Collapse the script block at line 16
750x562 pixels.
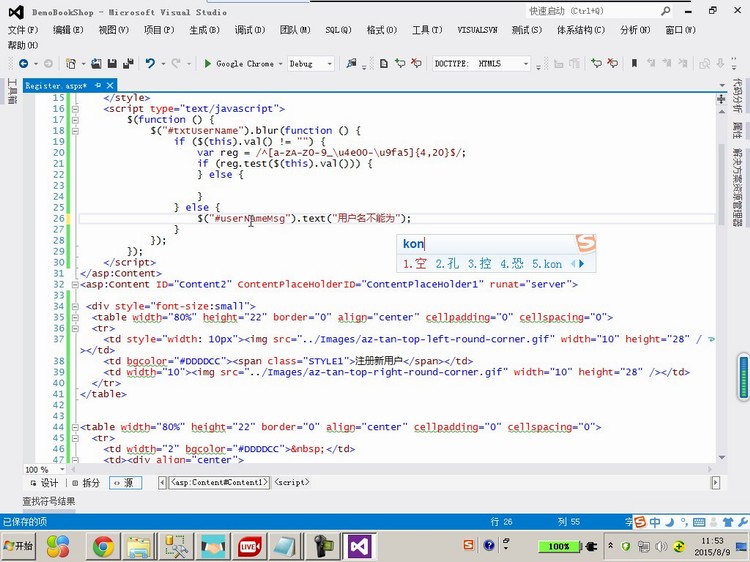[75, 109]
